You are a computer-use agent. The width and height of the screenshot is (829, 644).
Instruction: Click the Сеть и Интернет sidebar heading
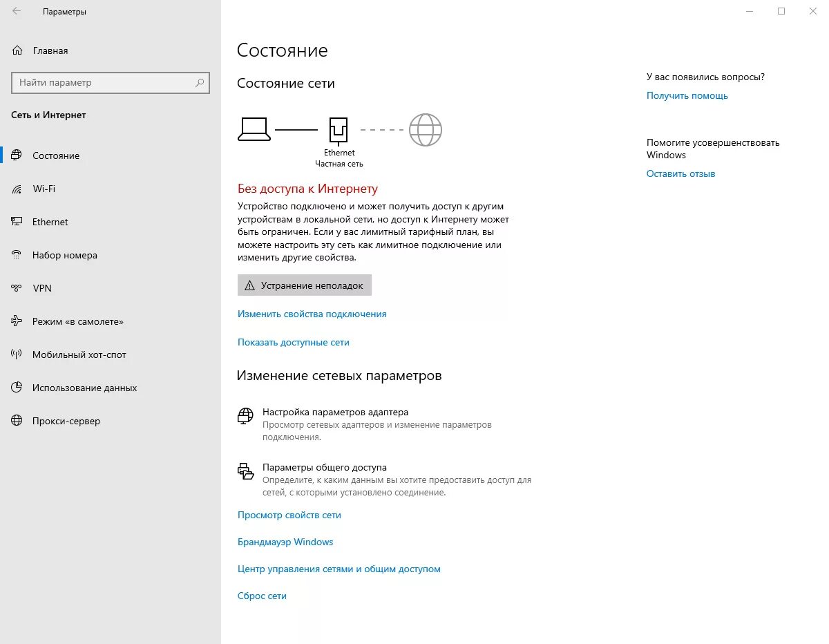pos(49,115)
